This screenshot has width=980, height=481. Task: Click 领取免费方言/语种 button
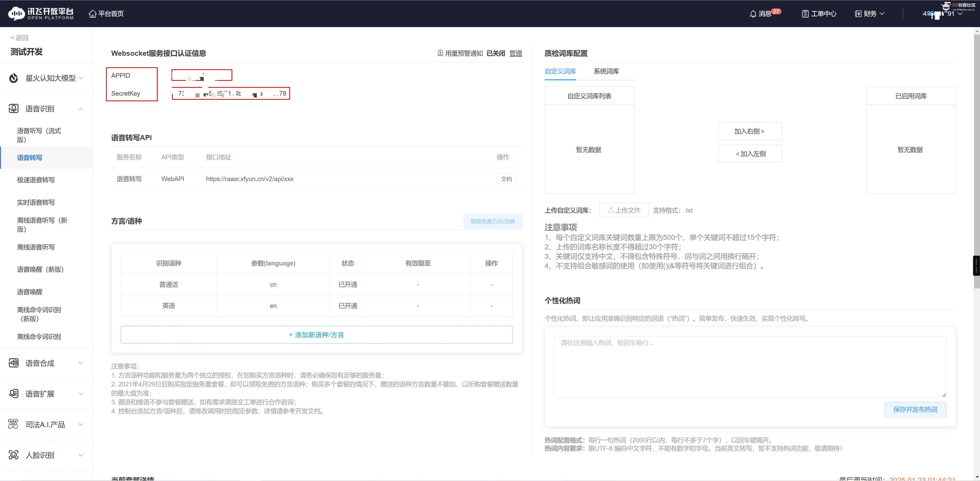pos(492,221)
